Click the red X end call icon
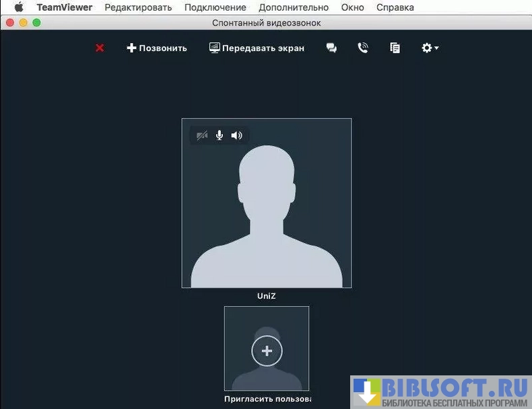532x409 pixels. (100, 48)
